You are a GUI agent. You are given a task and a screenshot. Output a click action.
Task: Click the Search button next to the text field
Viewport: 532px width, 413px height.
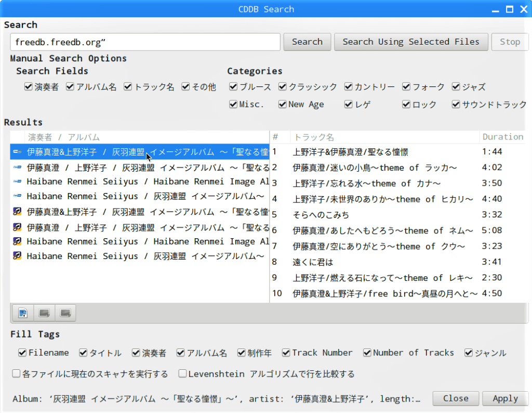307,42
